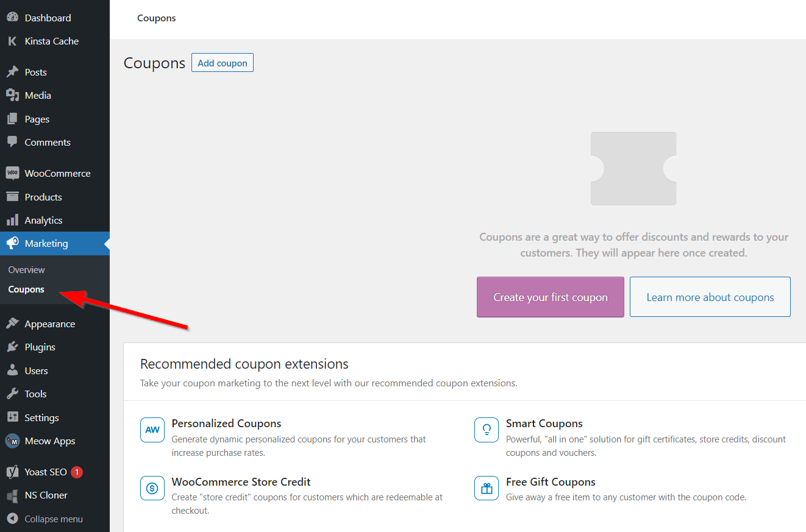Screen dimensions: 806x532
Task: Click the Marketing megaphone icon
Action: [x=12, y=243]
